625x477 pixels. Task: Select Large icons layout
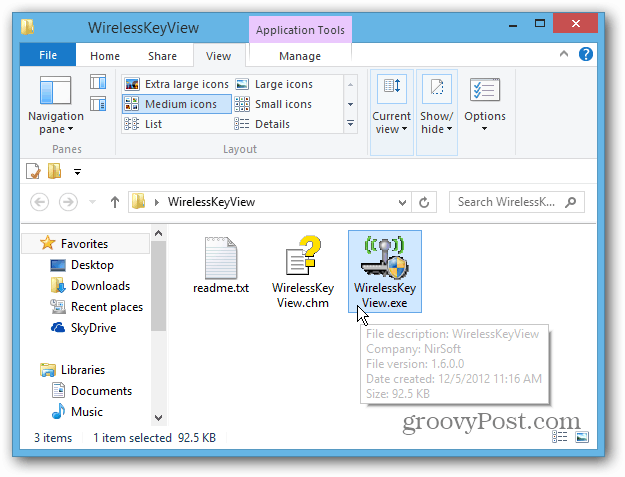tap(275, 84)
